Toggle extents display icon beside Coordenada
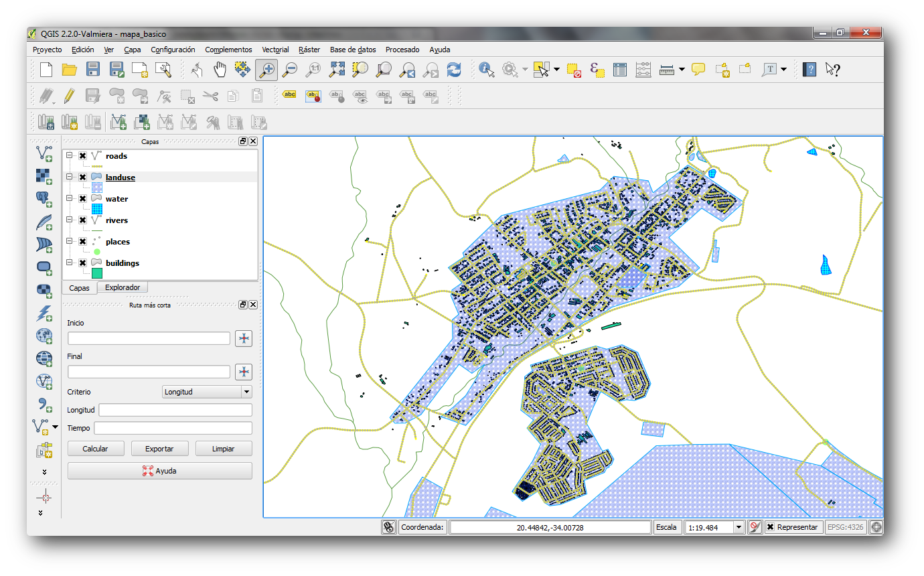The image size is (924, 576). tap(388, 527)
